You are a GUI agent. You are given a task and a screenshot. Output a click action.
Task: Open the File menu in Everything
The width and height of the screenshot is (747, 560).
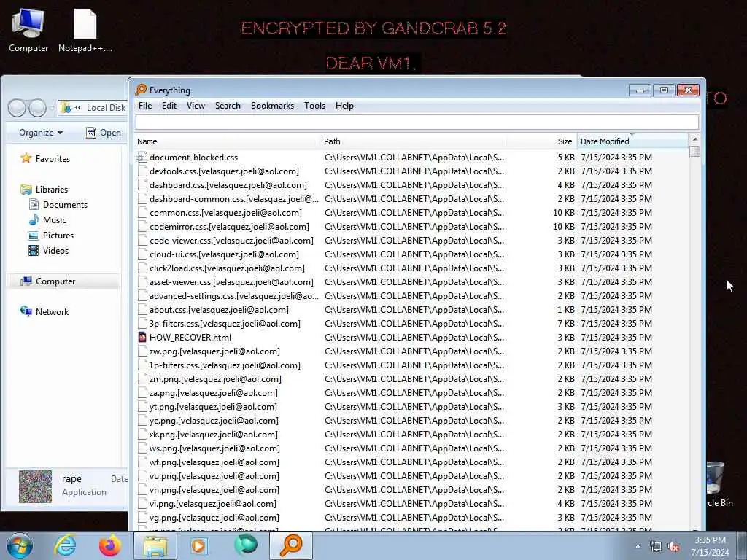coord(145,106)
